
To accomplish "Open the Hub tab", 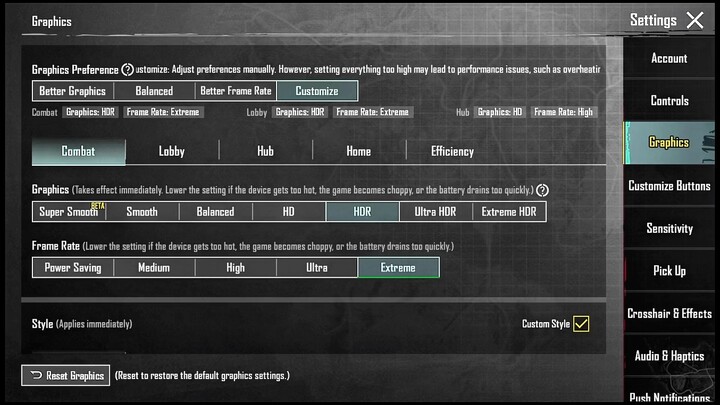I will point(265,152).
